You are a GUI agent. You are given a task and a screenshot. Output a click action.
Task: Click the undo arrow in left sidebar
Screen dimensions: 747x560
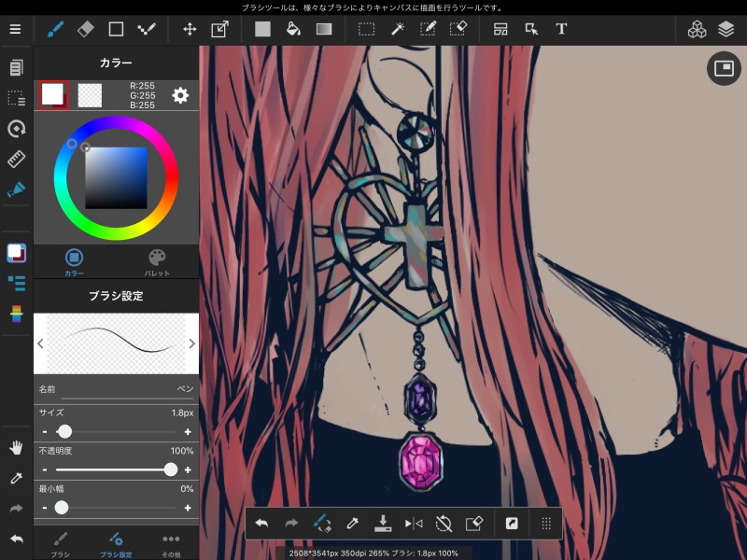16,539
